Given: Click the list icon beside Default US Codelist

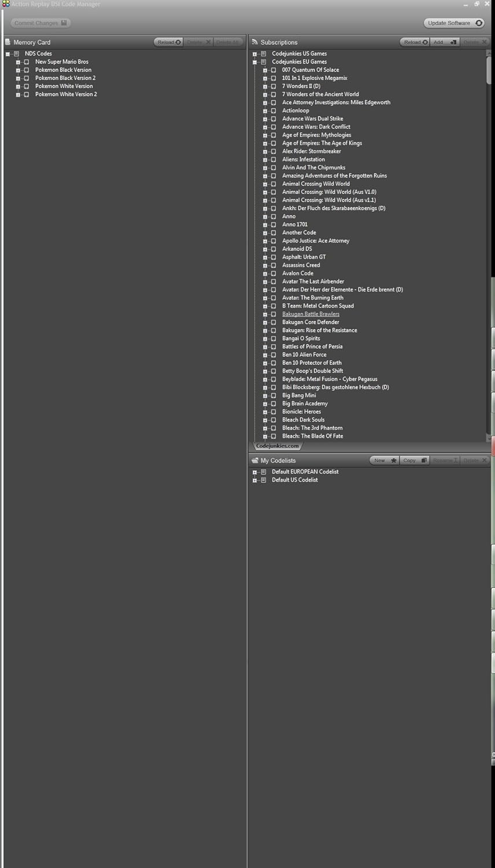Looking at the screenshot, I should coord(264,480).
